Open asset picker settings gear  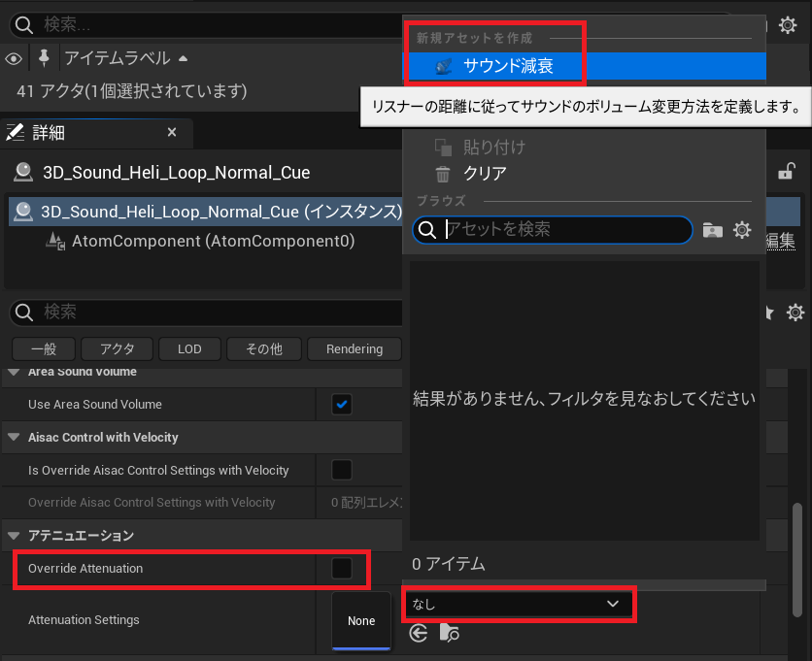pos(742,230)
